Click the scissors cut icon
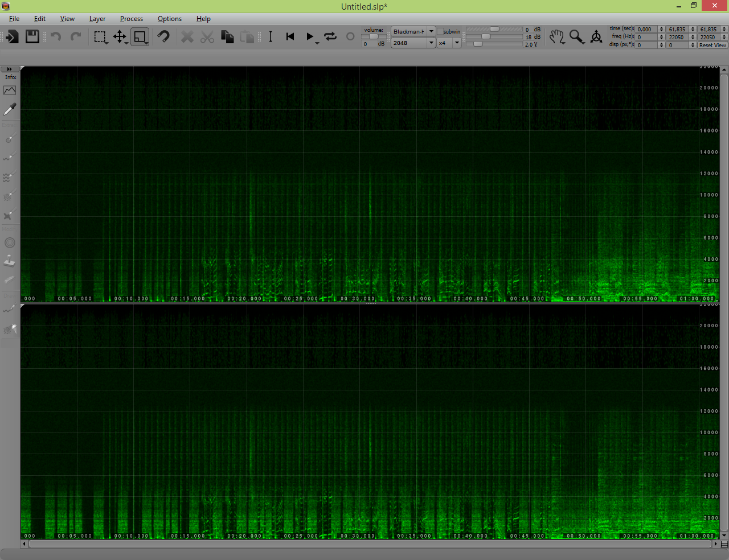The image size is (729, 560). coord(207,37)
